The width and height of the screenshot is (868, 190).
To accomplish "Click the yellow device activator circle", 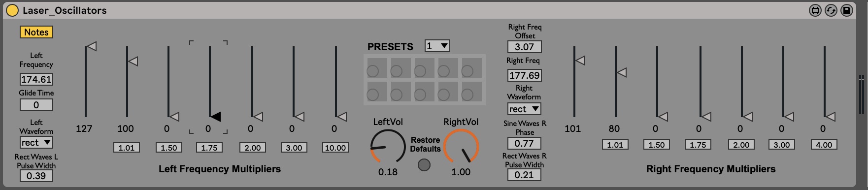I will [x=12, y=10].
